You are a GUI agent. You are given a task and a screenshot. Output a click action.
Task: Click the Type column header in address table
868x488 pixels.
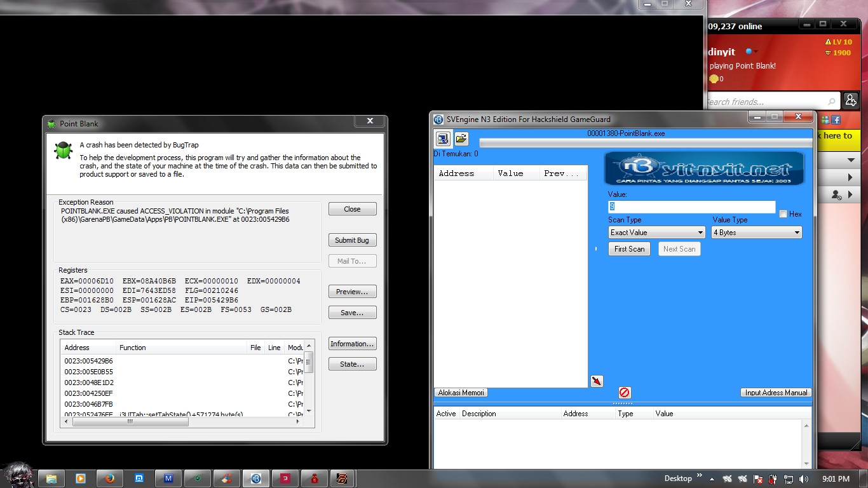[x=634, y=414]
